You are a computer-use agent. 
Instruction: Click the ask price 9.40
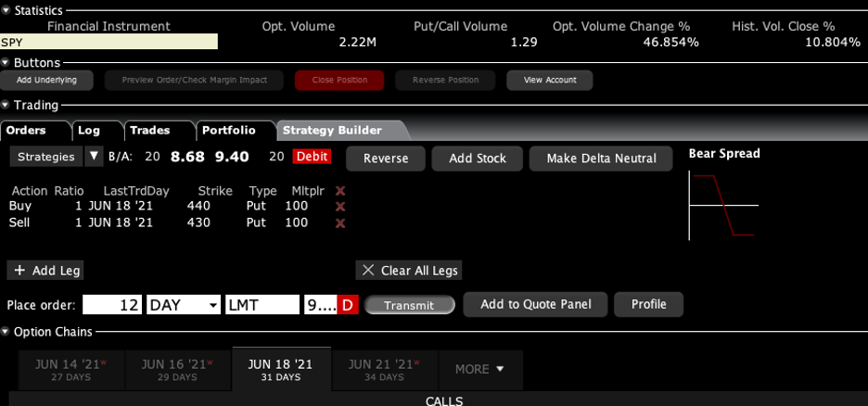(232, 157)
